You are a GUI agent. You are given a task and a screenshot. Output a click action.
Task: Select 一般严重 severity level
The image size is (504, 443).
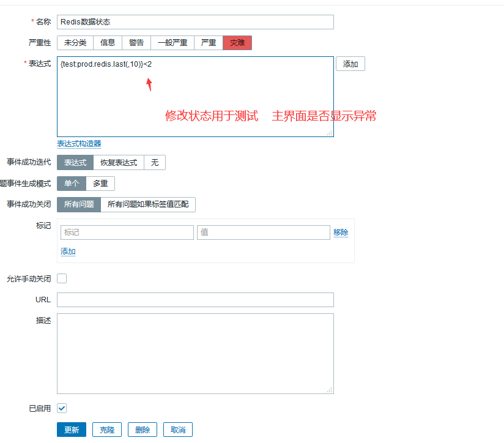click(172, 43)
